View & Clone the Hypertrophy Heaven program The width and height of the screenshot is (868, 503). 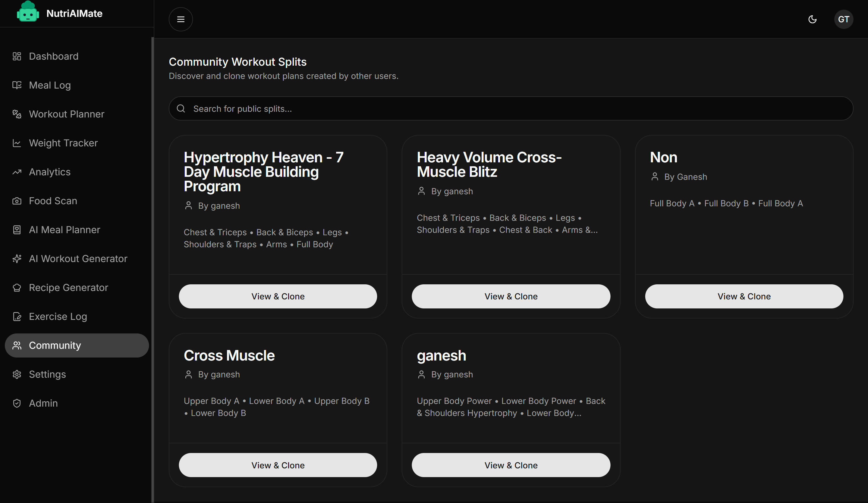click(278, 296)
